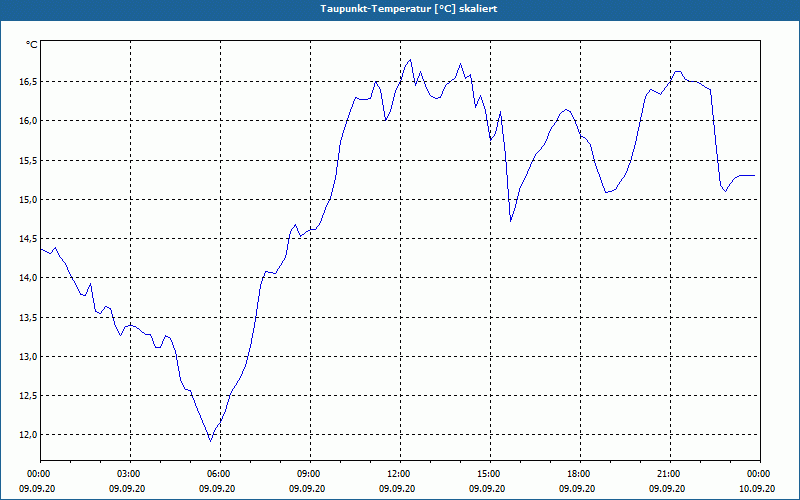Click the 15,5 y-axis label

pyautogui.click(x=28, y=160)
